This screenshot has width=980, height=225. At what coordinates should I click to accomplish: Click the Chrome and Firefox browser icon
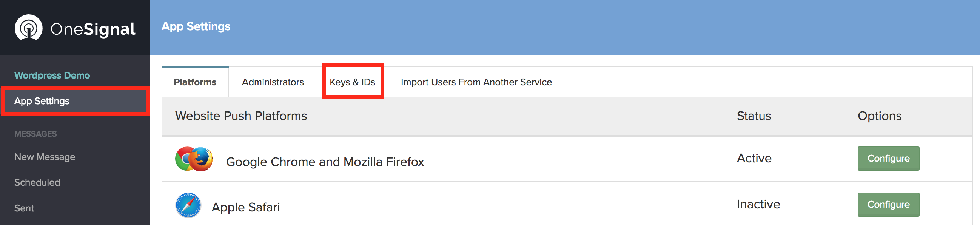pos(194,159)
